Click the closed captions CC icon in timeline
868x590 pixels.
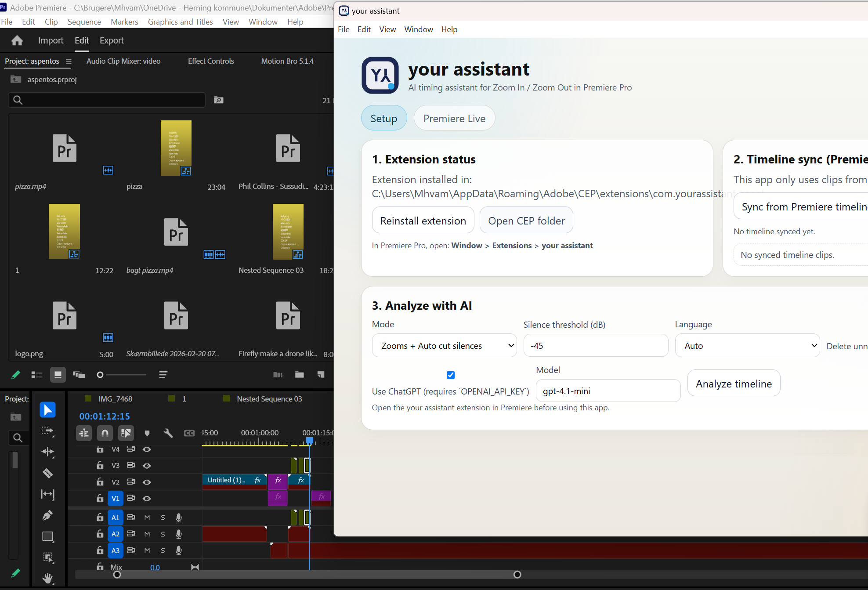[189, 433]
